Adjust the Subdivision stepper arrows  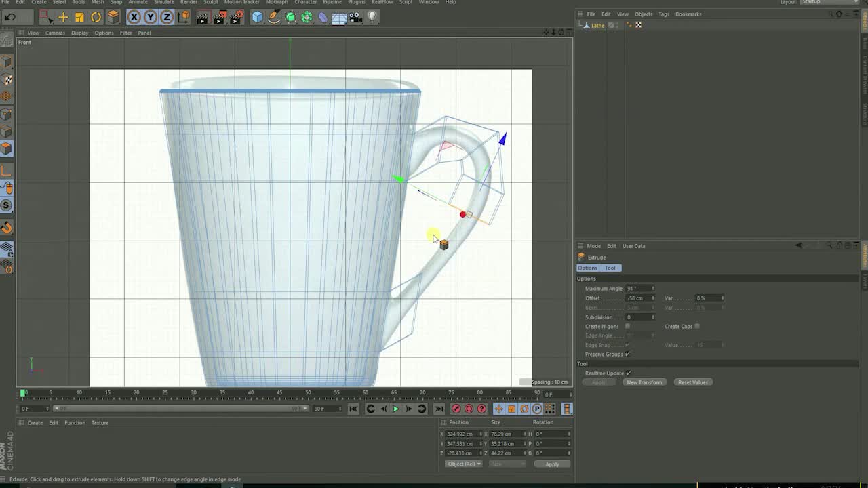[653, 317]
